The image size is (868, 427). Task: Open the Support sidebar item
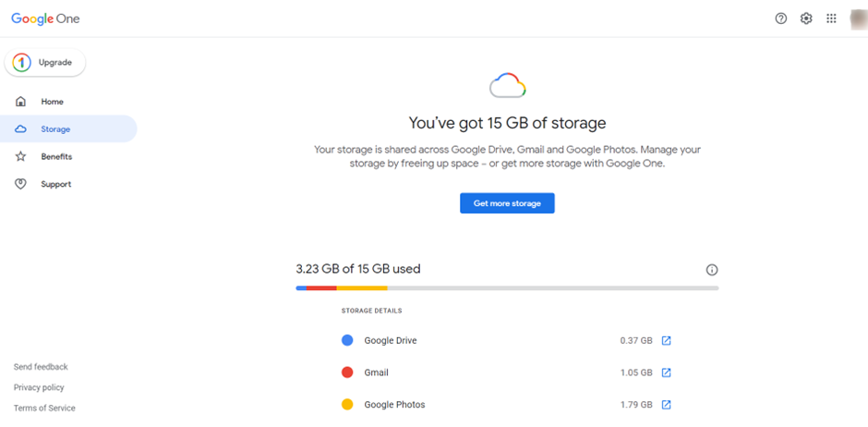(x=55, y=185)
